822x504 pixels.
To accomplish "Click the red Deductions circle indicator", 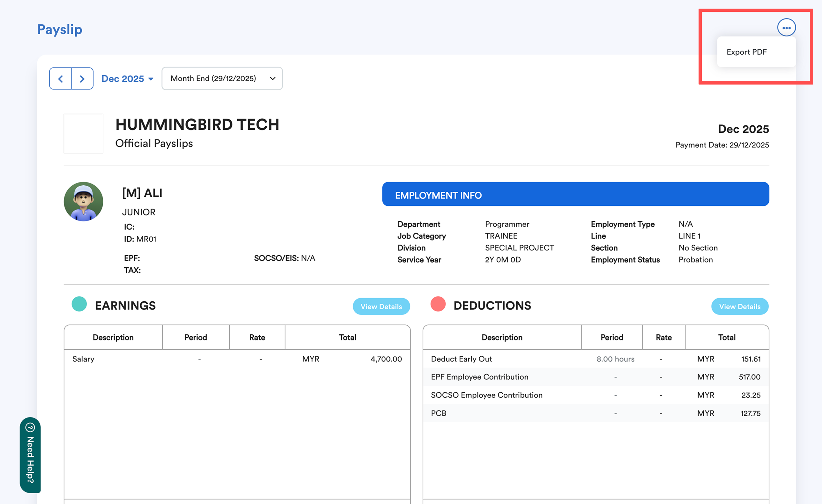I will [x=438, y=304].
